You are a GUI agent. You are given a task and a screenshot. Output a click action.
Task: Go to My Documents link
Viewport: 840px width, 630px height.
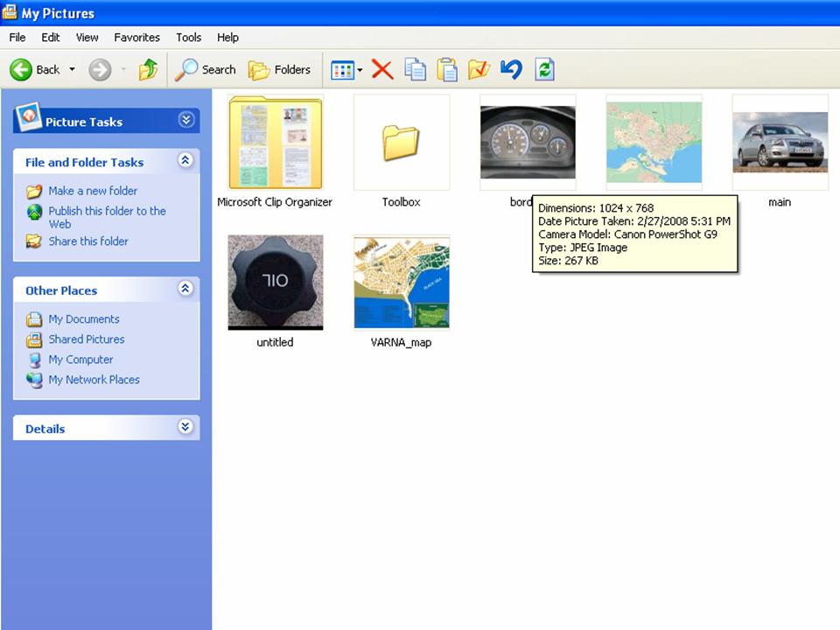pos(84,318)
